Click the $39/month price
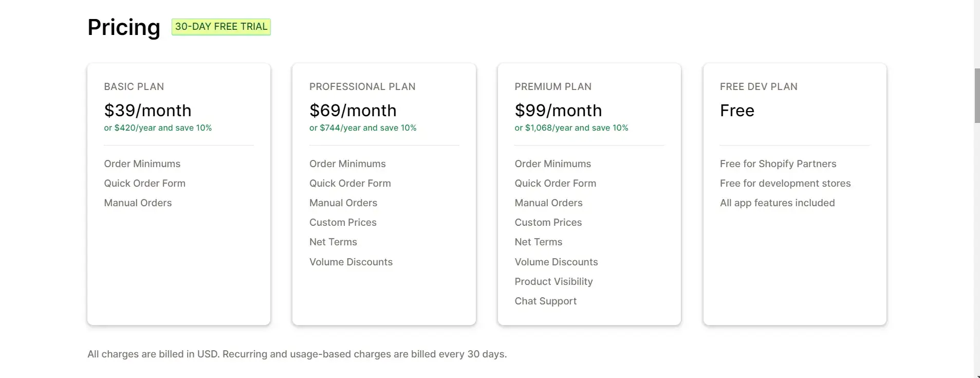The width and height of the screenshot is (980, 378). point(147,111)
